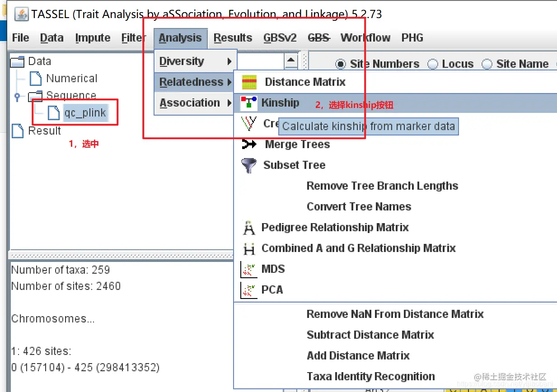Select Convert Tree Names
This screenshot has height=392, width=557.
point(395,207)
